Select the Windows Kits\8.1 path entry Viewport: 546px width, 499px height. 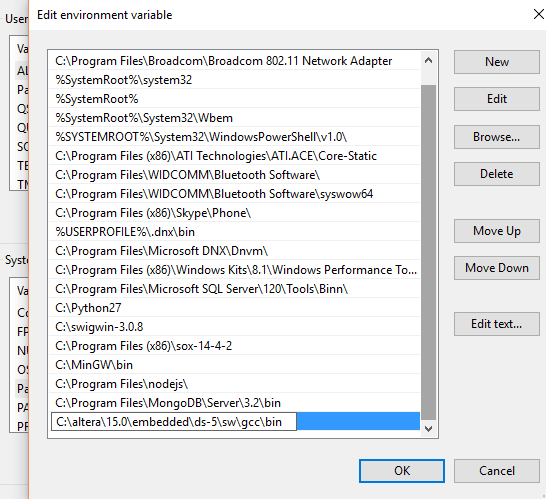tap(234, 270)
